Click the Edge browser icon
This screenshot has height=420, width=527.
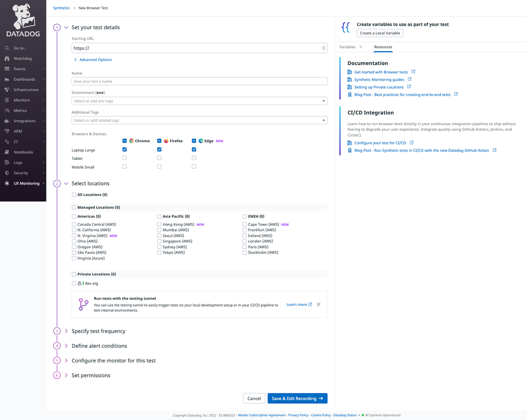201,141
